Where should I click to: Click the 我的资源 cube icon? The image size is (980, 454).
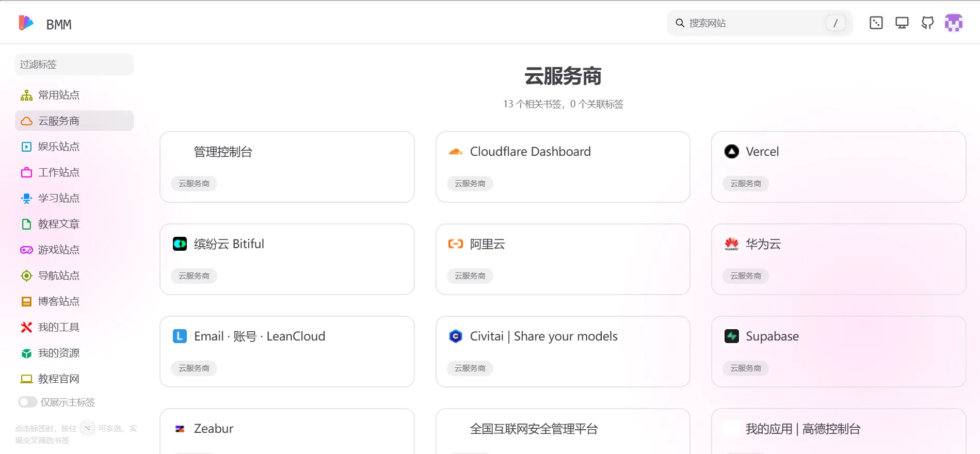(26, 353)
